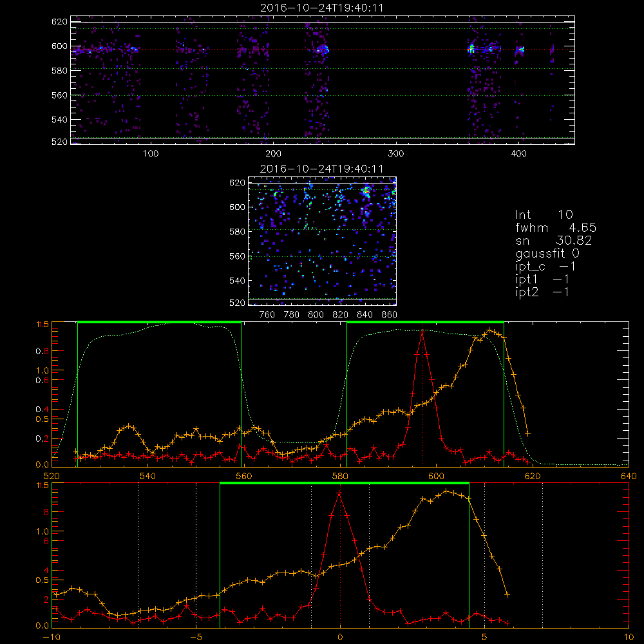Click x-axis label 860 of the small image
This screenshot has width=644, height=644.
[390, 315]
